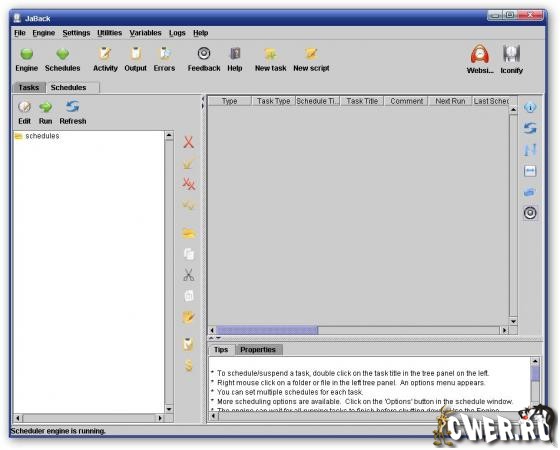Viewport: 560px width, 450px height.
Task: Open the Errors toolbar icon
Action: point(165,54)
